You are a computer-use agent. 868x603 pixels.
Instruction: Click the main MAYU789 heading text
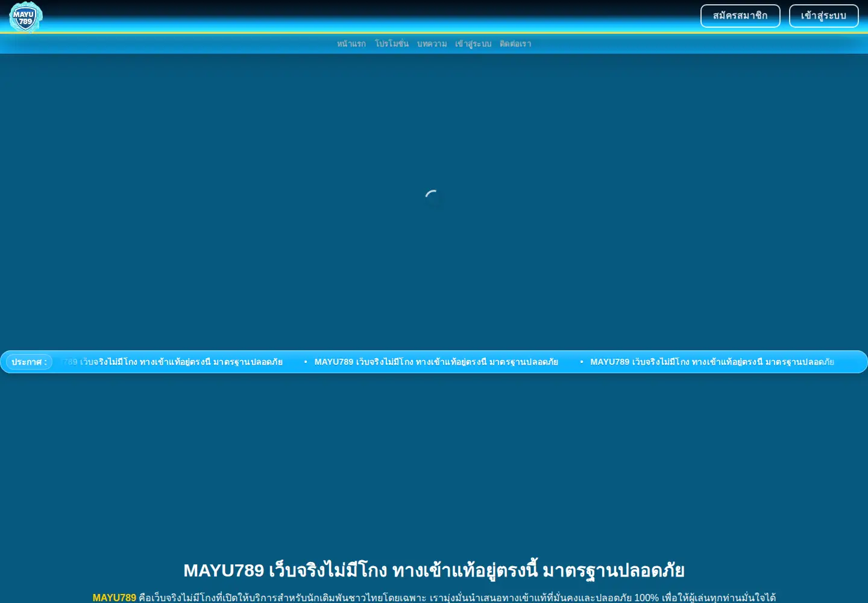click(x=434, y=570)
